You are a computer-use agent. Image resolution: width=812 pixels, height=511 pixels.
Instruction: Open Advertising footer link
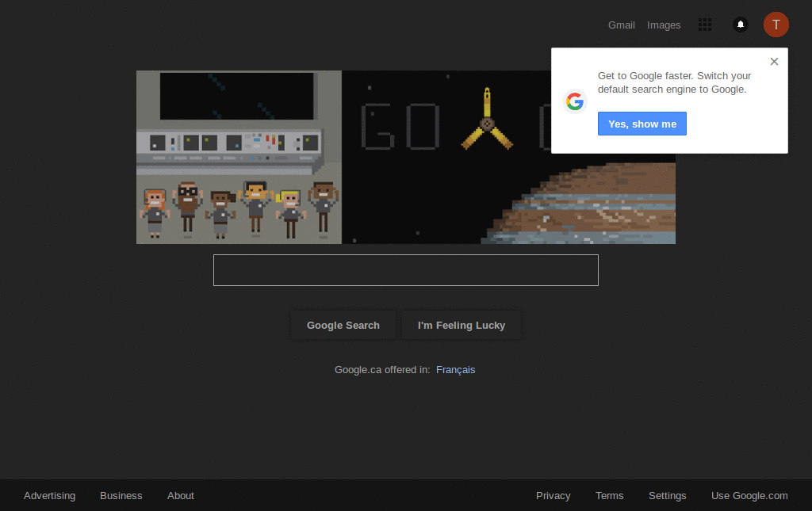[50, 495]
